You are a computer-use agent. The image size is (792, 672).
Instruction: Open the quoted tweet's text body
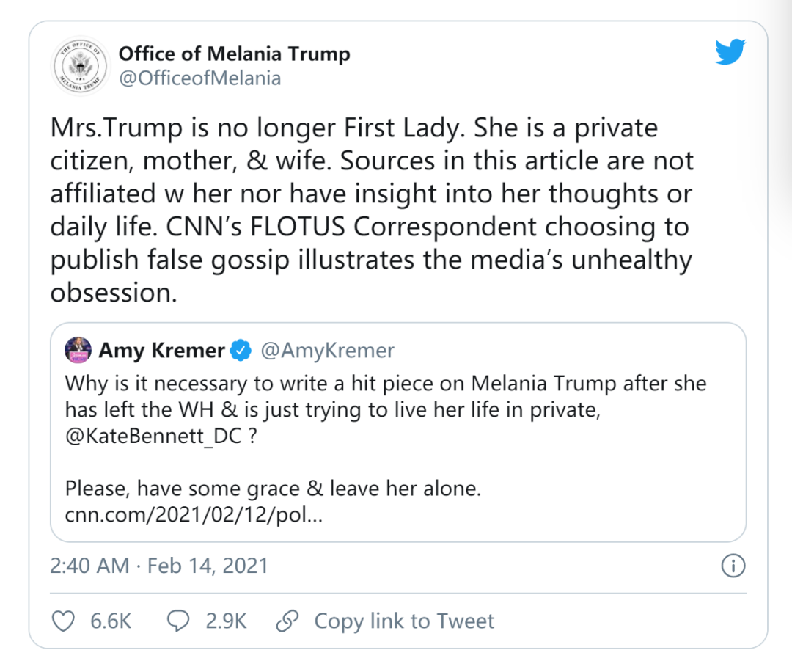(386, 449)
